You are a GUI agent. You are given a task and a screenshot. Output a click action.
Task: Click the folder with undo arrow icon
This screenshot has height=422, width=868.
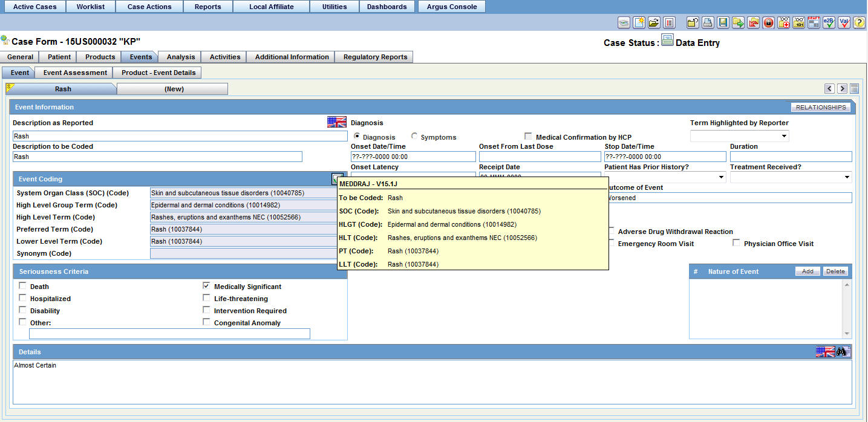[693, 23]
